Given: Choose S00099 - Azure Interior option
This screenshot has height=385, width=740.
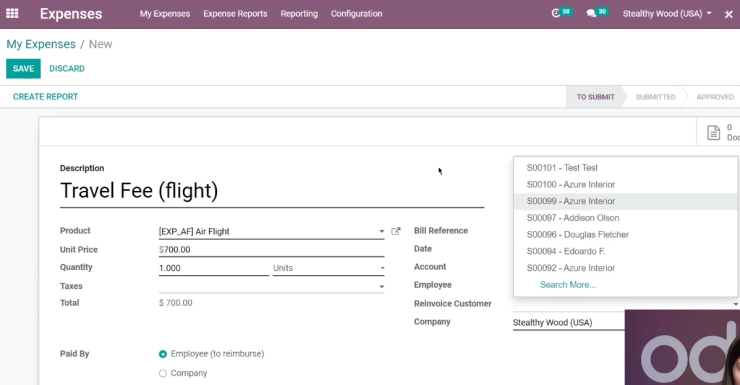Looking at the screenshot, I should 626,201.
